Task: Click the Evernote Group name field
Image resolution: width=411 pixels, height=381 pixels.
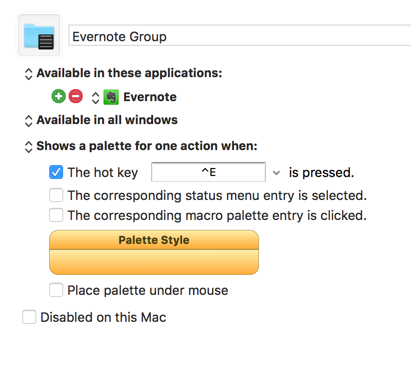Action: [240, 35]
